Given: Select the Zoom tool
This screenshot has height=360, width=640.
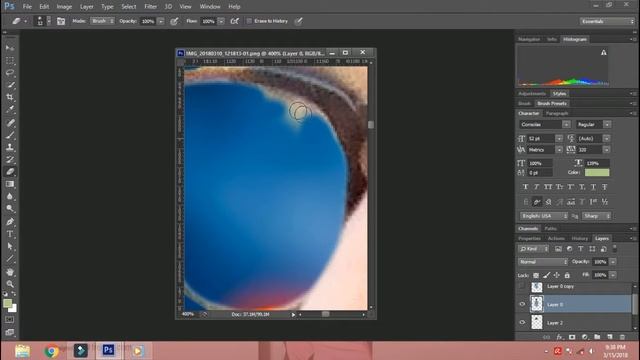Looking at the screenshot, I should [x=10, y=284].
